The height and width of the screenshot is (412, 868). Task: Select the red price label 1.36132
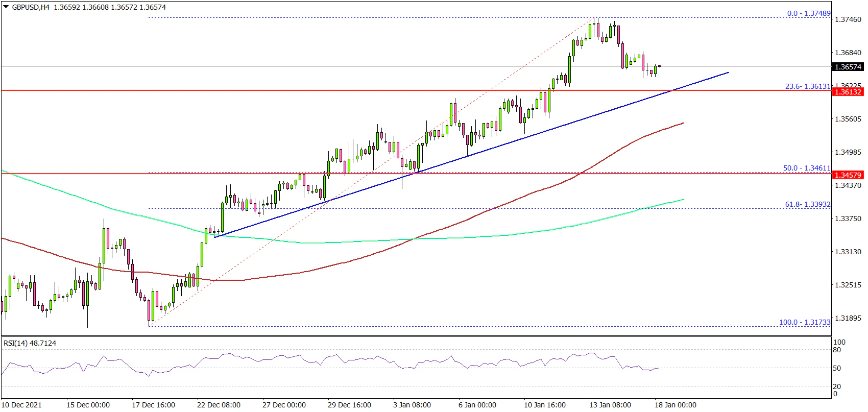[x=848, y=92]
